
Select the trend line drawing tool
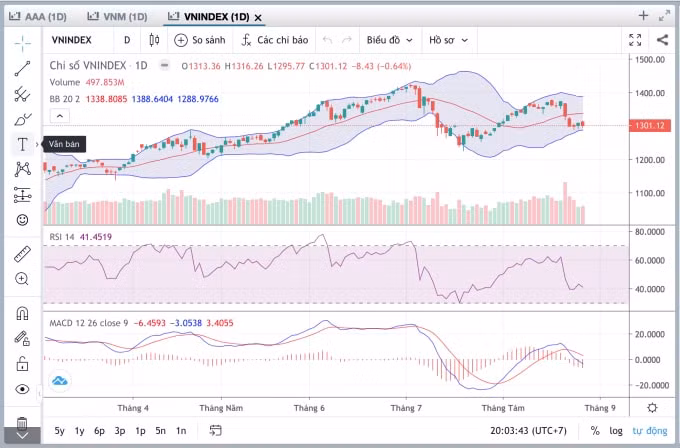[x=22, y=69]
